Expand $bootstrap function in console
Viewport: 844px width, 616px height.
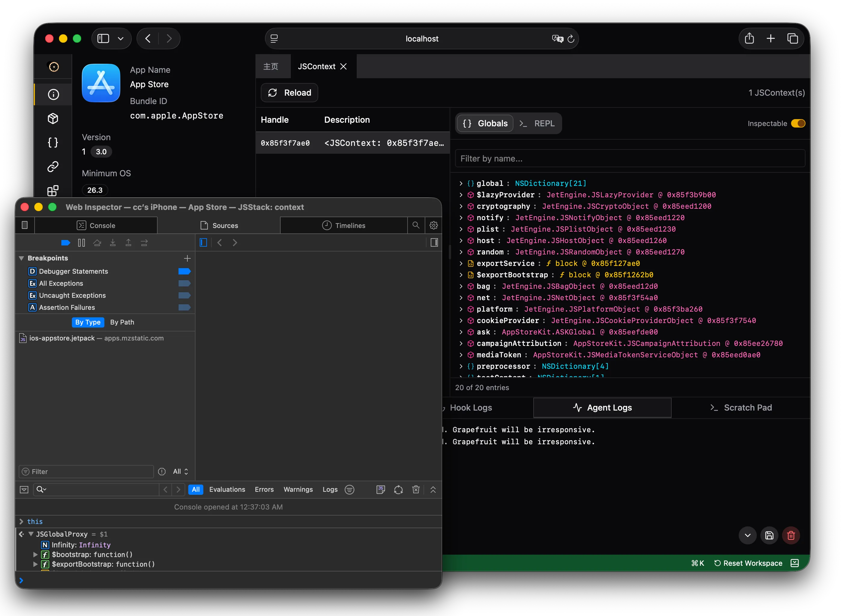tap(35, 554)
